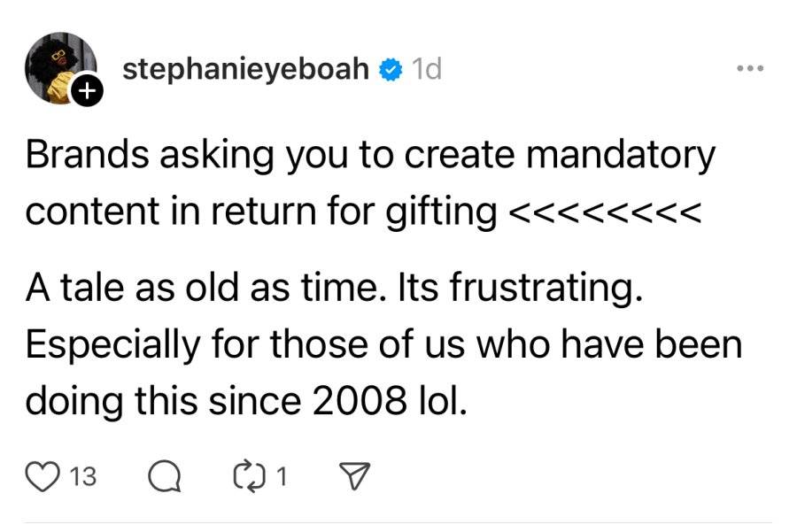Follow stephanieyeboah with the plus badge
The width and height of the screenshot is (797, 532).
[88, 91]
